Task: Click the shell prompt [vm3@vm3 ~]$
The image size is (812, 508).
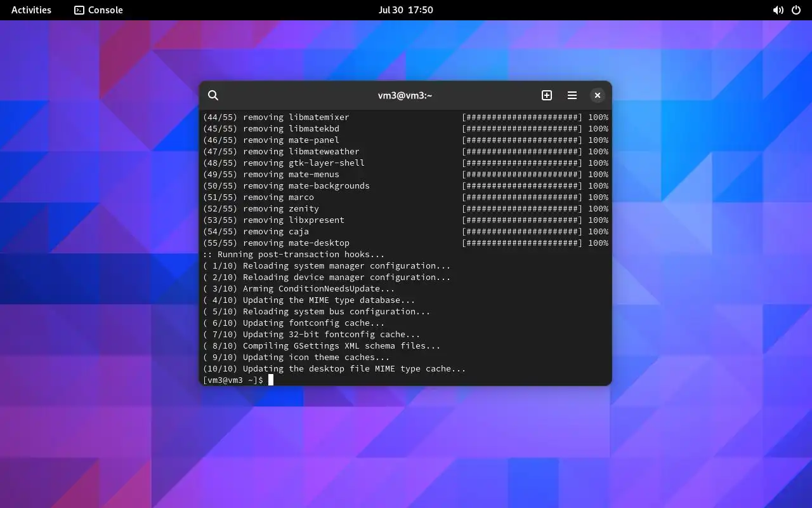Action: tap(233, 380)
